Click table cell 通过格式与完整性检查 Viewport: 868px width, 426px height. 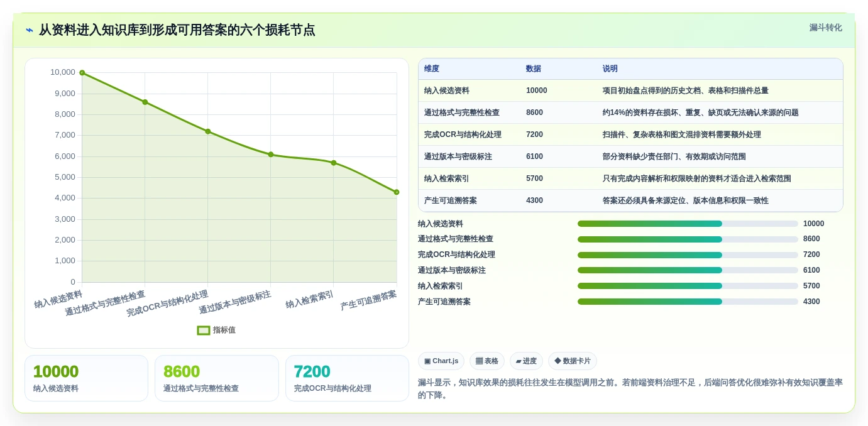coord(462,112)
